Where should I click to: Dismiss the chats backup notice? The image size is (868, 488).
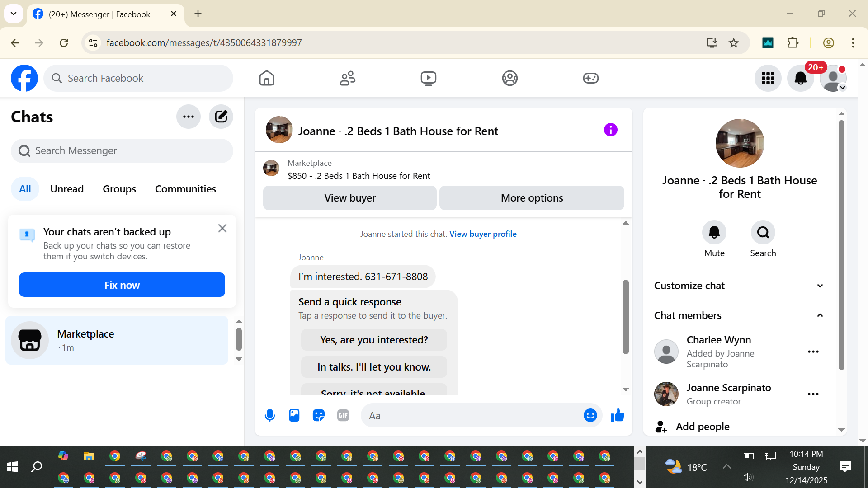pyautogui.click(x=222, y=228)
